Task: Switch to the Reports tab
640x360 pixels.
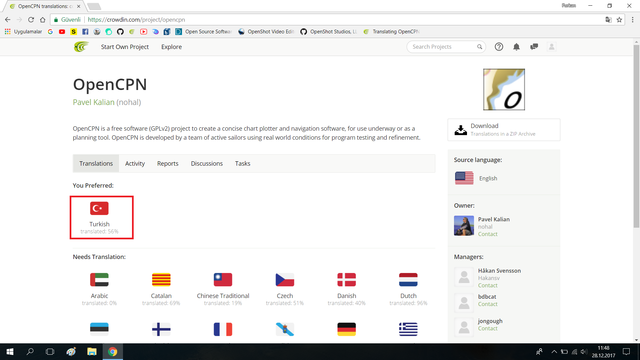Action: pos(168,163)
